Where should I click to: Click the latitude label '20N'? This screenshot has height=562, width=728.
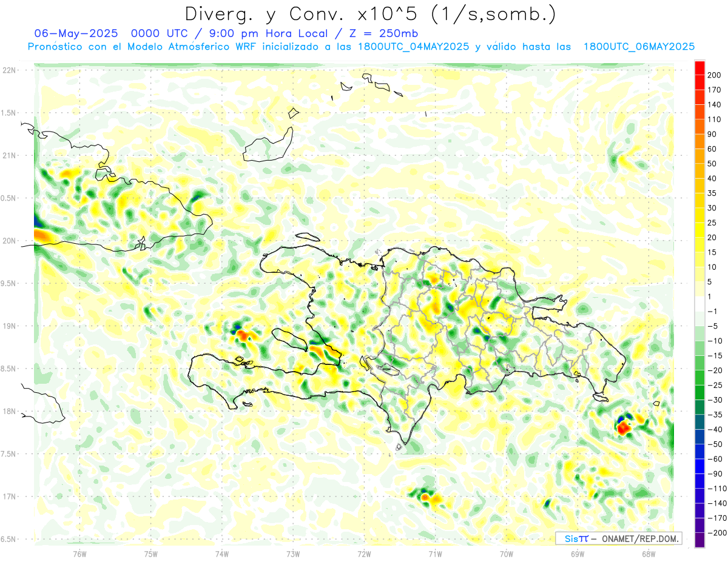coord(9,241)
